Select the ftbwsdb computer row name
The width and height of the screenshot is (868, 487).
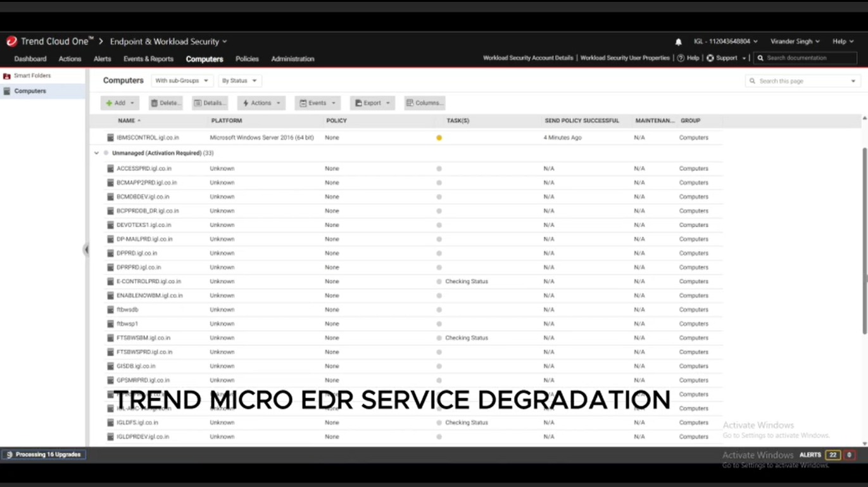pyautogui.click(x=127, y=310)
